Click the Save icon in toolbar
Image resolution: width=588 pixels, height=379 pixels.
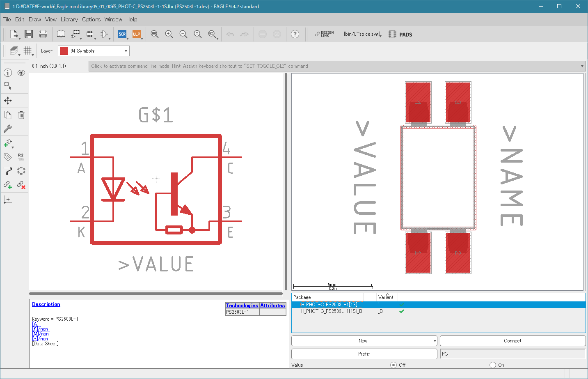tap(28, 34)
